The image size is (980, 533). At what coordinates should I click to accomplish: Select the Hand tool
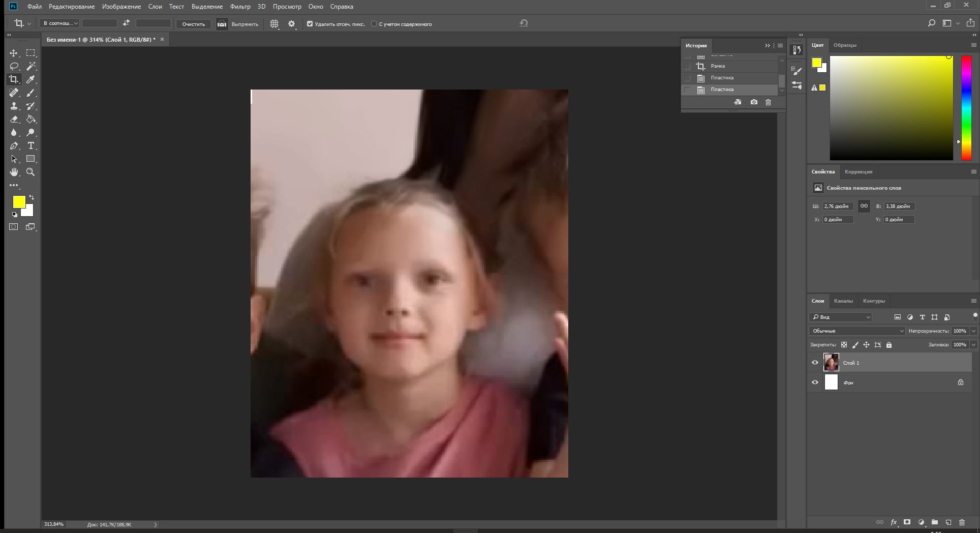coord(14,172)
